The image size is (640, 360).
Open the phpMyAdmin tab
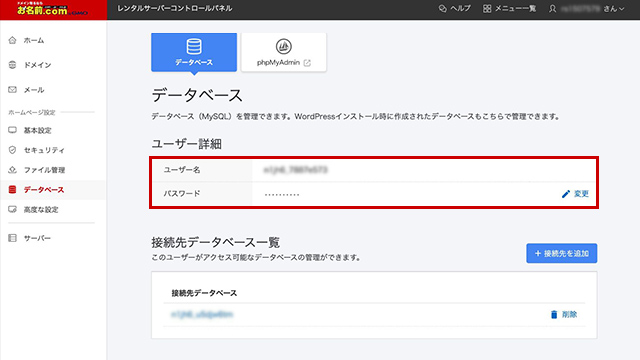click(284, 52)
